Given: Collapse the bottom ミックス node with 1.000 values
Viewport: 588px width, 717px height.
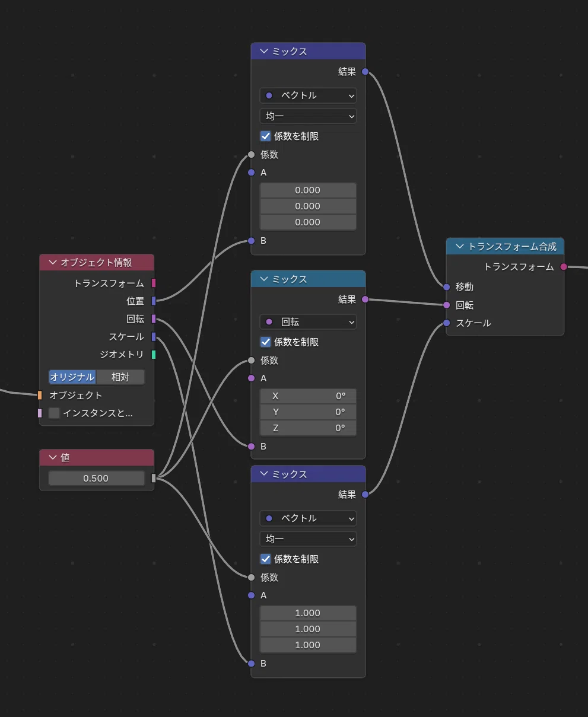Looking at the screenshot, I should tap(264, 474).
